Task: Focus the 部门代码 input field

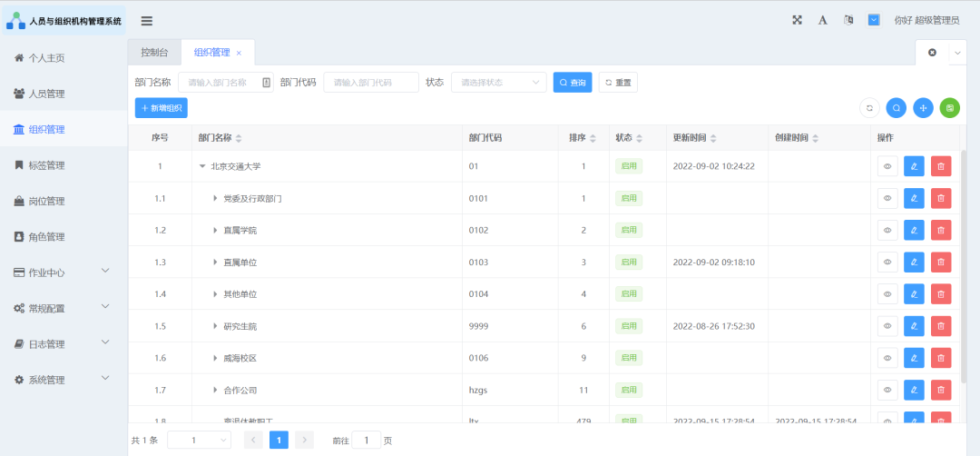Action: click(370, 82)
